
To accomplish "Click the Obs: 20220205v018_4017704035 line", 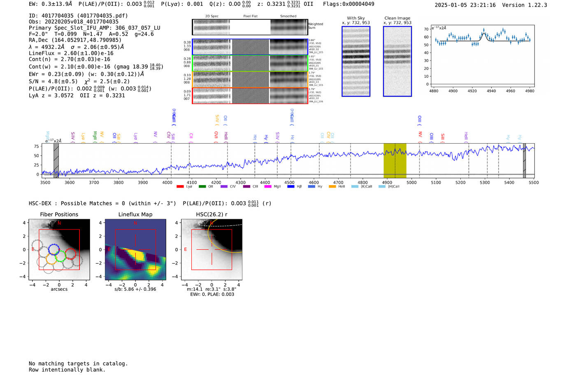I will pyautogui.click(x=74, y=22).
